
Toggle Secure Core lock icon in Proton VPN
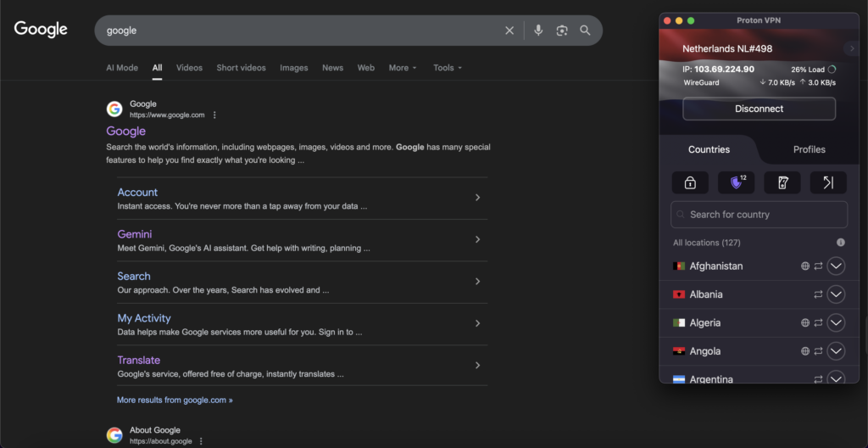click(x=690, y=183)
